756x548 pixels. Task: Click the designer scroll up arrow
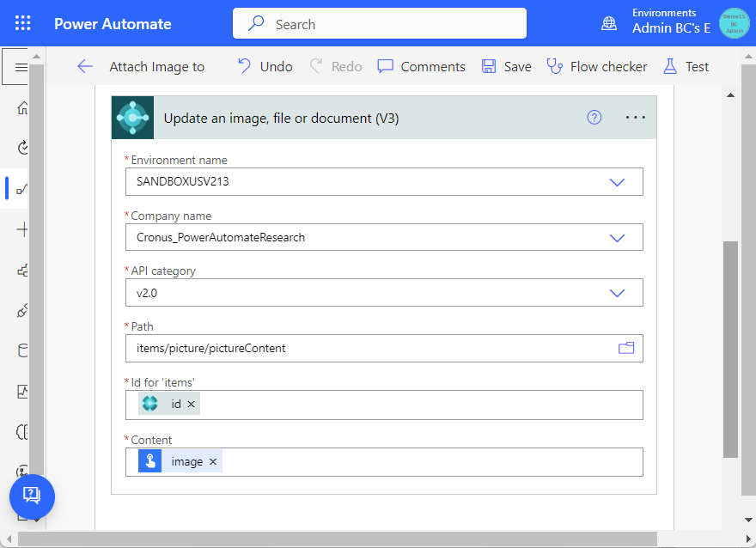(x=730, y=95)
